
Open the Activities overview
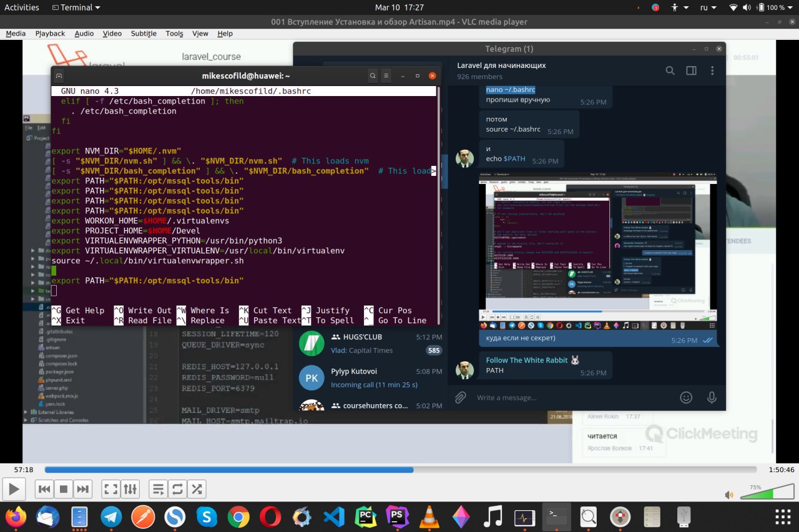point(22,7)
